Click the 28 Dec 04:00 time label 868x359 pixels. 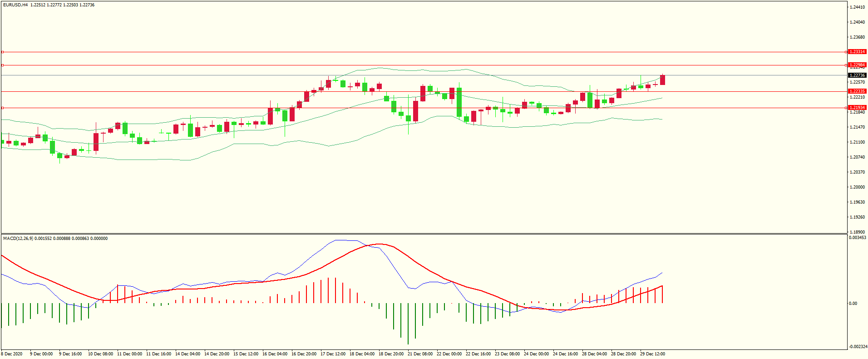tap(594, 354)
